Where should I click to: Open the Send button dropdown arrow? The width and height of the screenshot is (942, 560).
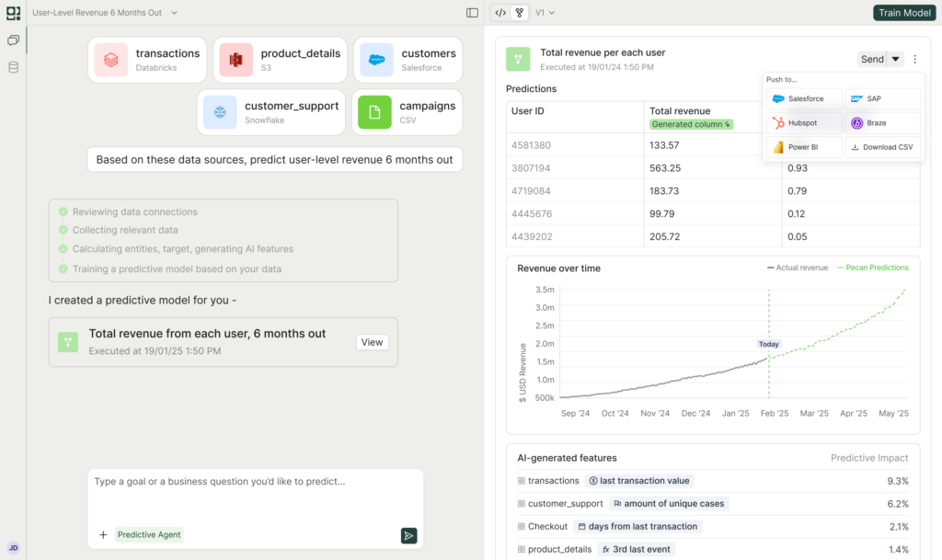click(897, 58)
